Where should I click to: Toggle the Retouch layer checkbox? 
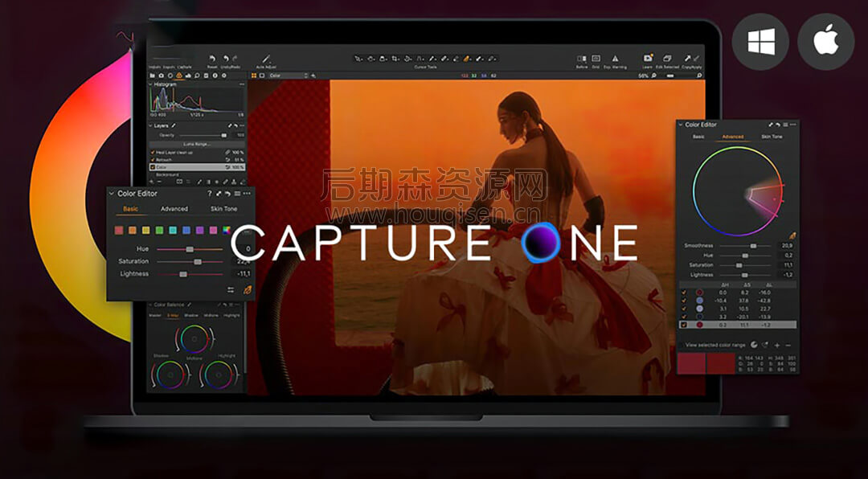153,159
